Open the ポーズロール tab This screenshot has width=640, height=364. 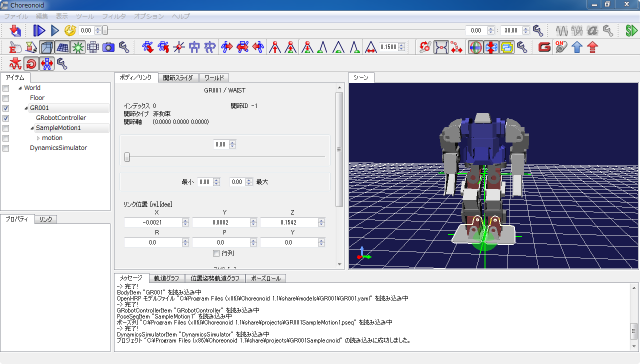coord(266,278)
